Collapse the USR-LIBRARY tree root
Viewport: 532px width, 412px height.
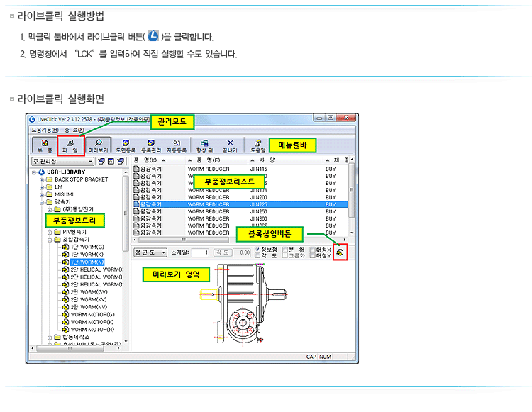[34, 172]
